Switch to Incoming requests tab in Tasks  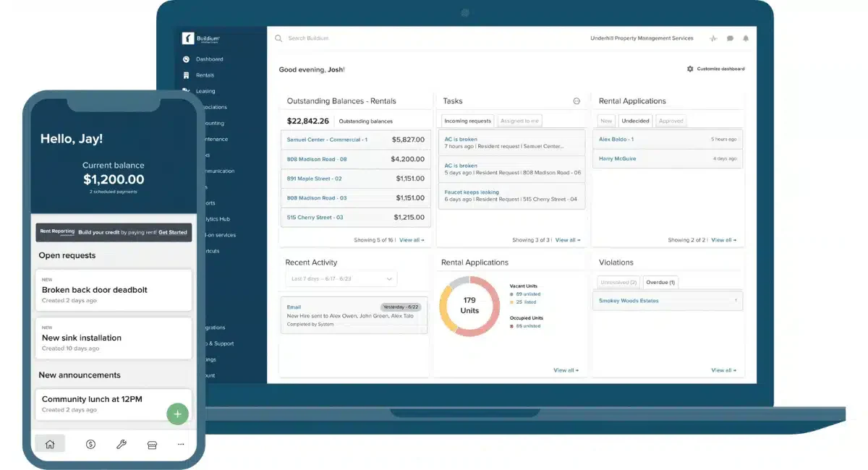[468, 121]
